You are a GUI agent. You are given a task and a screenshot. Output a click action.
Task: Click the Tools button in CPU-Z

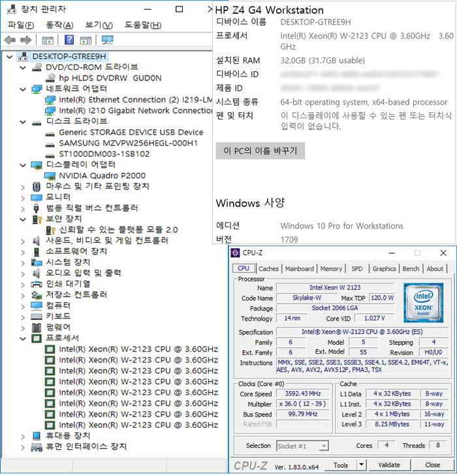[341, 465]
